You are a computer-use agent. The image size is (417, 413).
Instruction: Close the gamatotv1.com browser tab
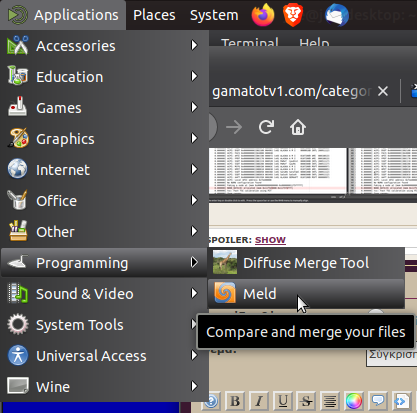pyautogui.click(x=383, y=91)
